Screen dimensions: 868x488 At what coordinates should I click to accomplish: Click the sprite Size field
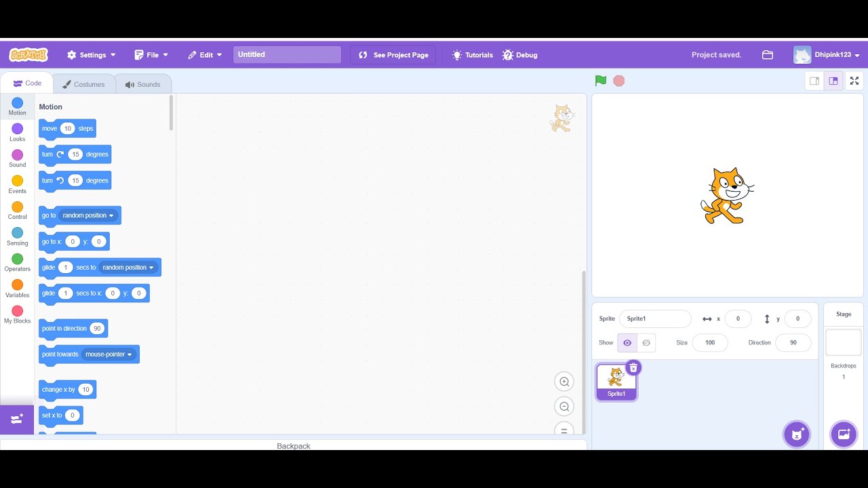[x=710, y=343]
